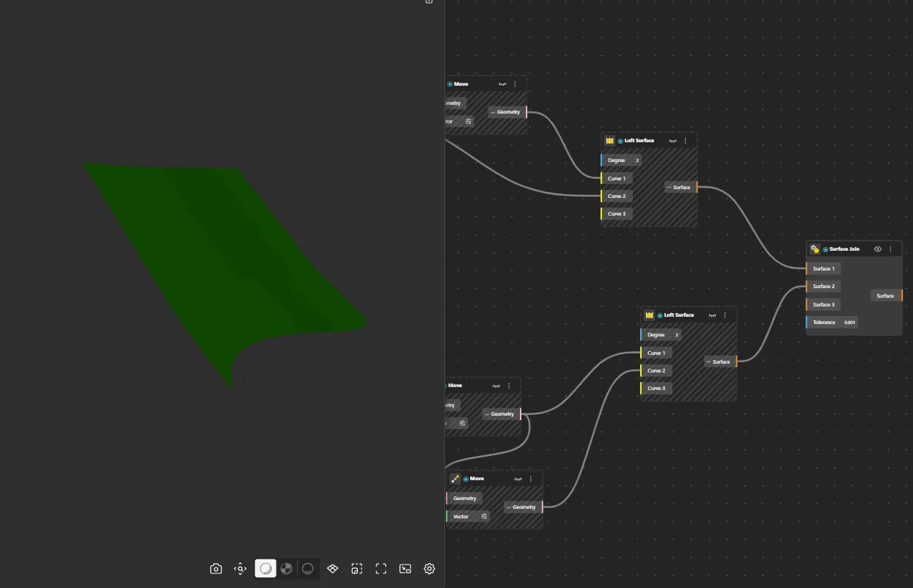Click Geometry output of the uppermost Move node
This screenshot has height=588, width=913.
tap(507, 112)
